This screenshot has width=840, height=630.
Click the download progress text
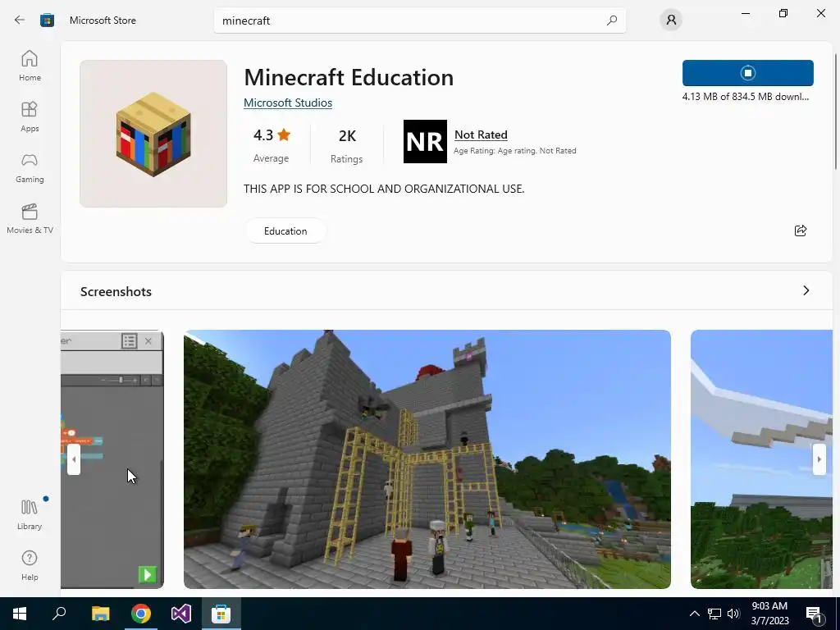coord(745,97)
